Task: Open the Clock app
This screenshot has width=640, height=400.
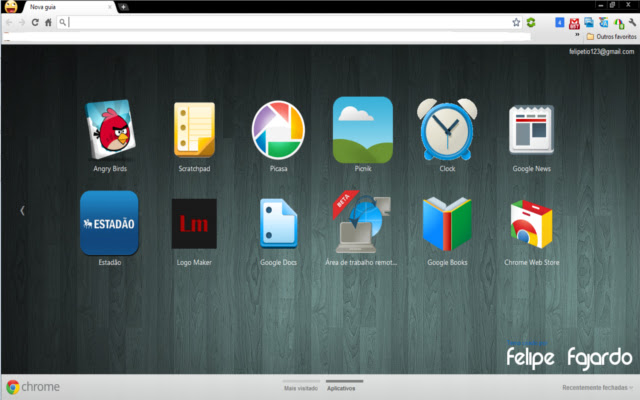Action: click(x=447, y=130)
